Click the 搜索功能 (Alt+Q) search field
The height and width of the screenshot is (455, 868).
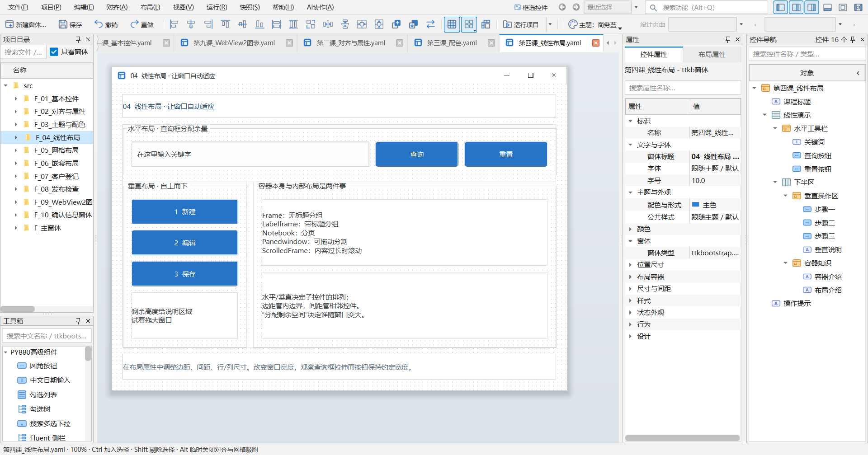(707, 7)
